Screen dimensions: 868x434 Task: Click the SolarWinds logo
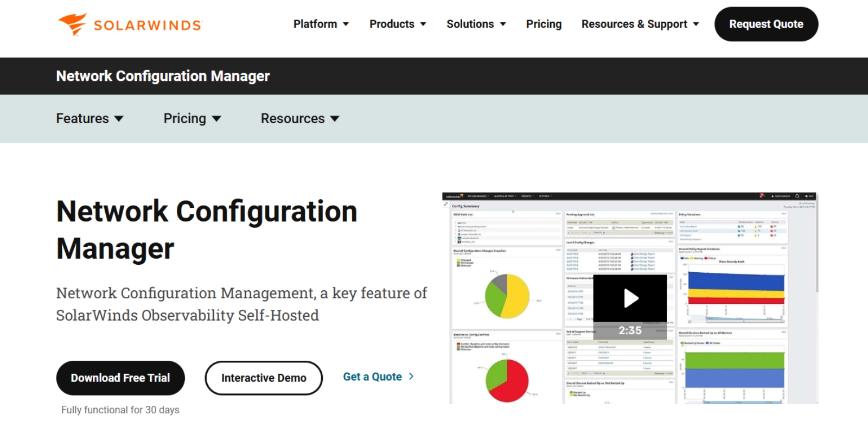[x=130, y=24]
